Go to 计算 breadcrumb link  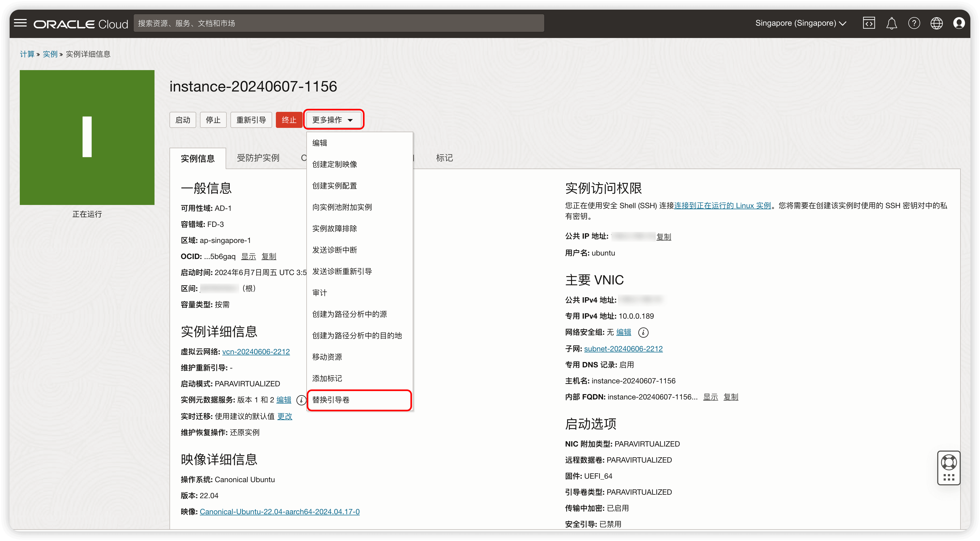pyautogui.click(x=27, y=54)
